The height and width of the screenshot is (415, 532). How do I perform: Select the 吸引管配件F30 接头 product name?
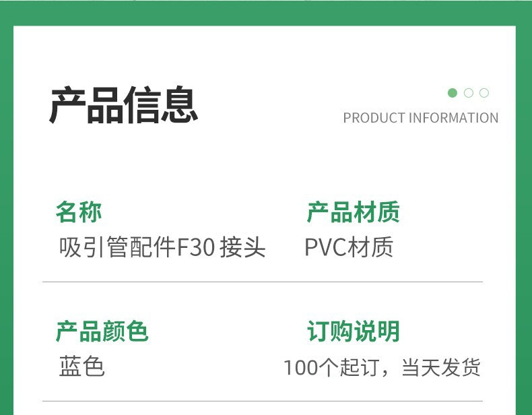(x=162, y=247)
